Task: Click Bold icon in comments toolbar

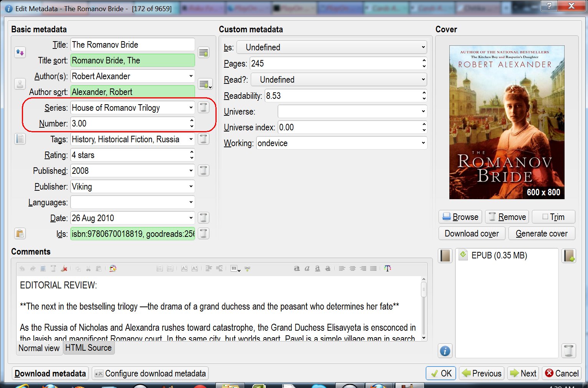Action: tap(296, 268)
